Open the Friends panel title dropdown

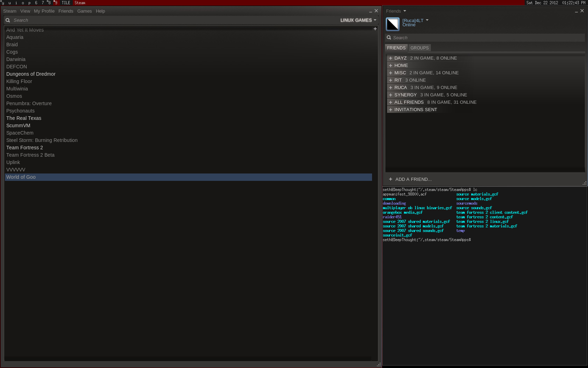[x=395, y=11]
